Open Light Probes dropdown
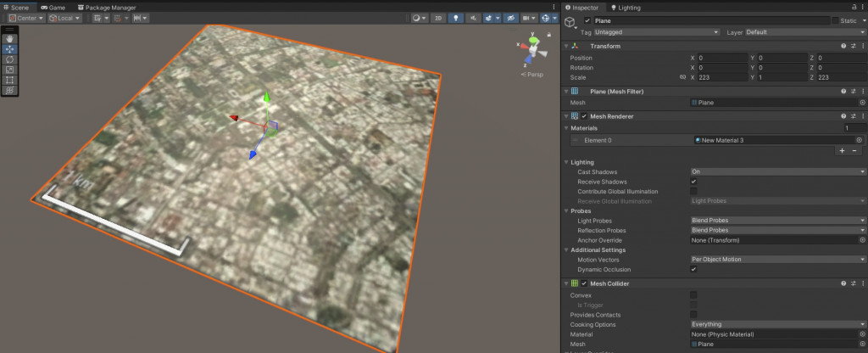 [x=778, y=221]
